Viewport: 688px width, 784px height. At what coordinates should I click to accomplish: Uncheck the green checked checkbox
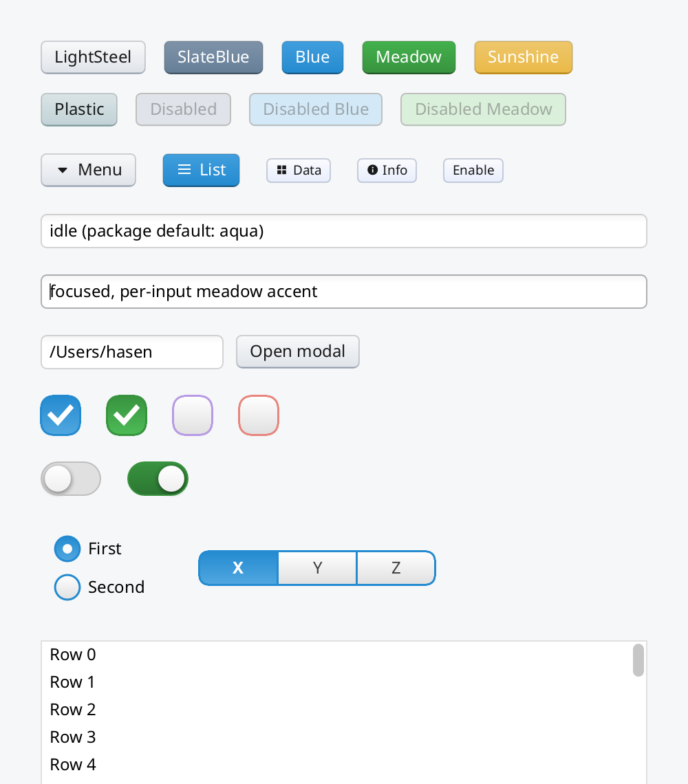point(127,415)
